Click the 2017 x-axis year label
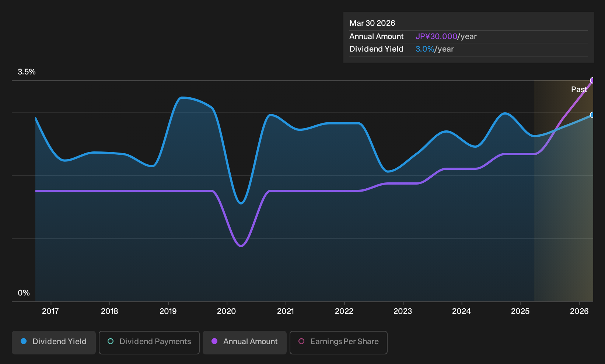Image resolution: width=605 pixels, height=364 pixels. tap(50, 311)
